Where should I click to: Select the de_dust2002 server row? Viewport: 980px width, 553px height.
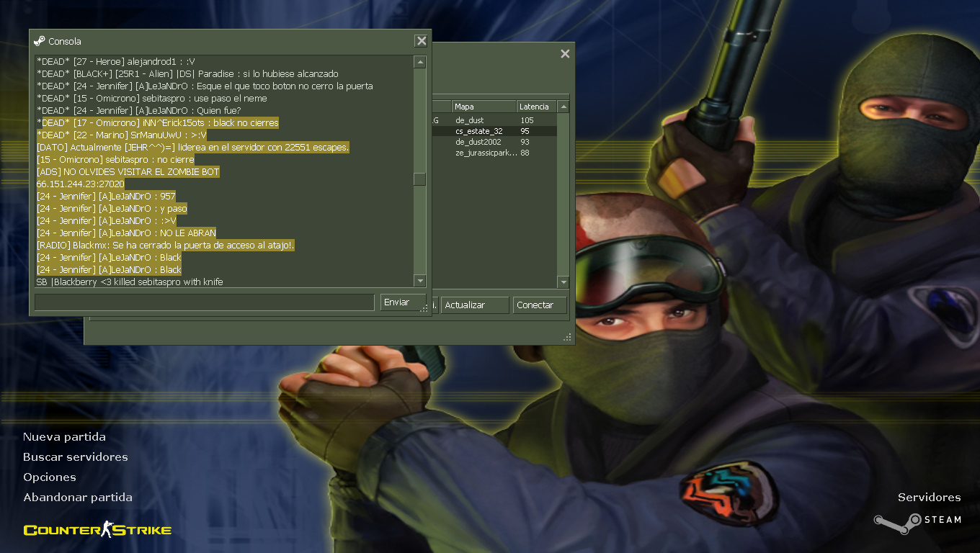pyautogui.click(x=494, y=142)
